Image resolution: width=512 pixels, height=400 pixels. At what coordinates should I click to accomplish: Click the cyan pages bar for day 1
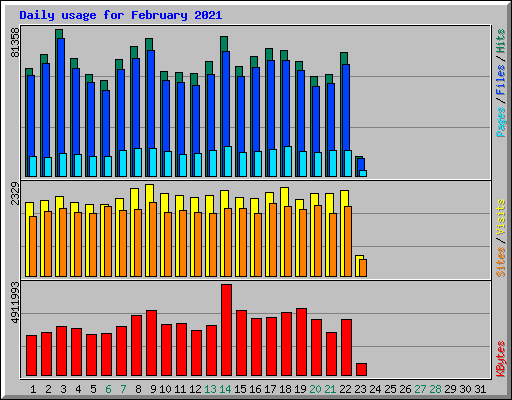point(33,166)
